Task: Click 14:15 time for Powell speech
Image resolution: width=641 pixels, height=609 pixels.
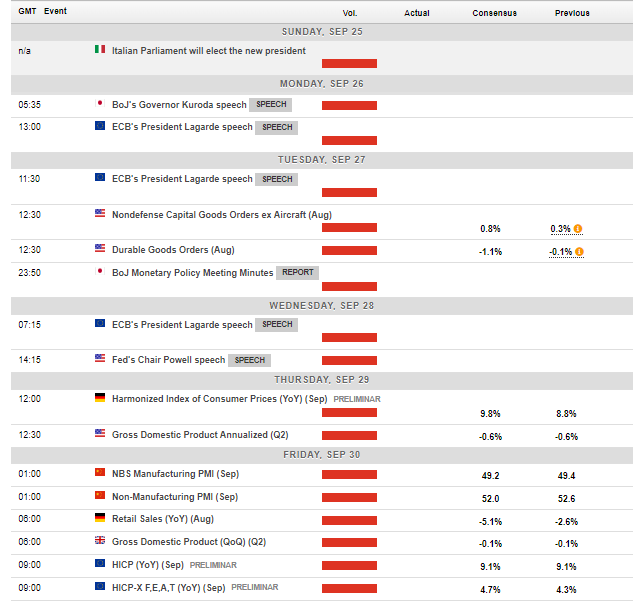Action: click(29, 360)
